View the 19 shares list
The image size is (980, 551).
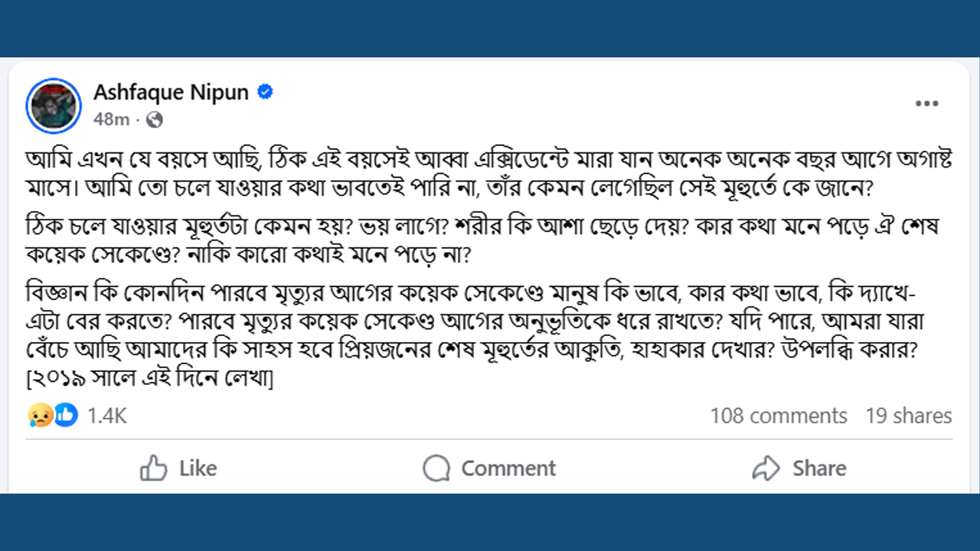pyautogui.click(x=909, y=416)
